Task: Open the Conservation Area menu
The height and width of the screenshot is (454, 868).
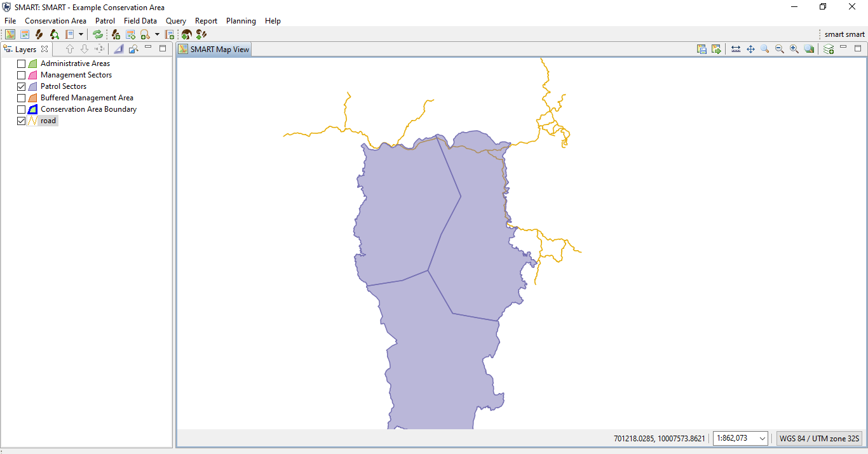Action: click(56, 21)
